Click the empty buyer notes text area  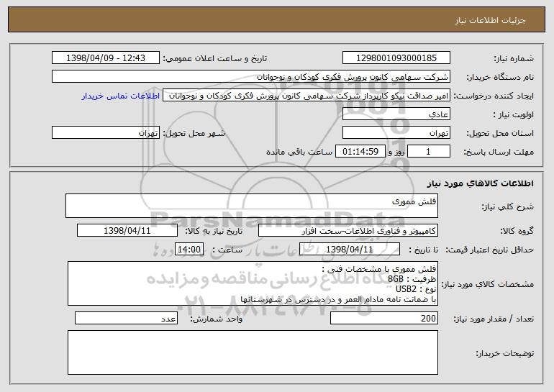pos(253,352)
